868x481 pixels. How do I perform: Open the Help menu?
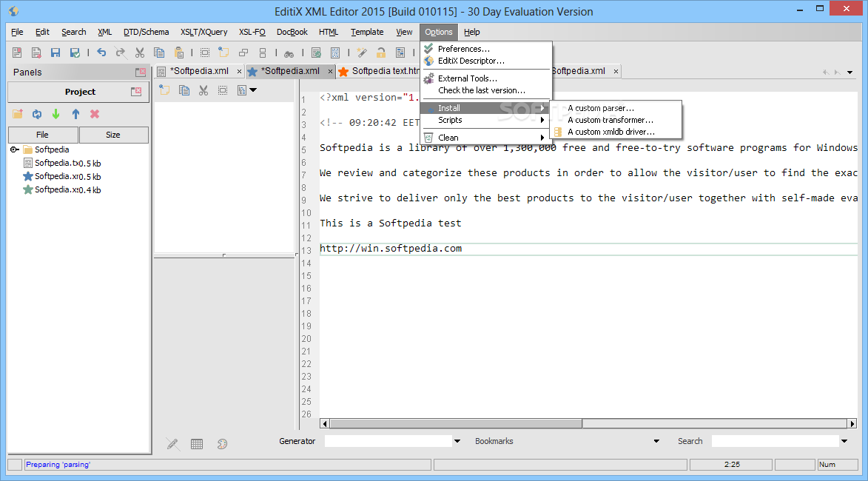click(471, 32)
